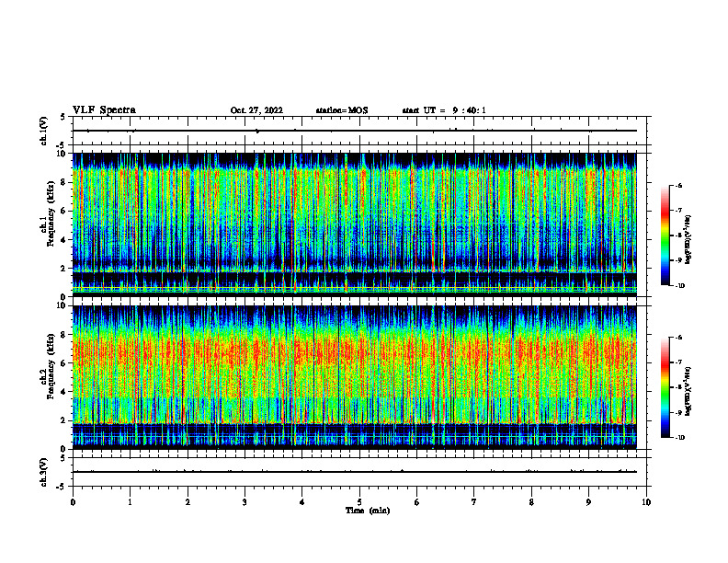The width and height of the screenshot is (728, 563).
Task: Click the '-10' tick on ch.2 color bar
Action: click(x=679, y=438)
